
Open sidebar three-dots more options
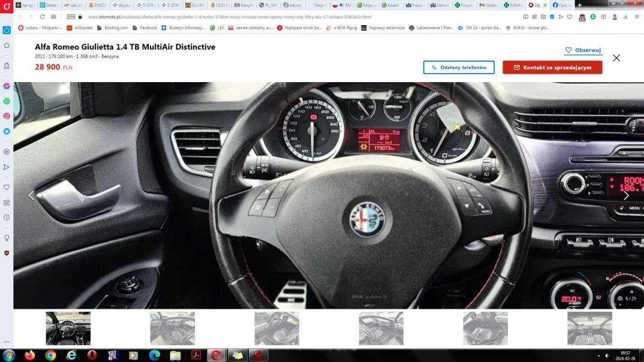[7, 342]
